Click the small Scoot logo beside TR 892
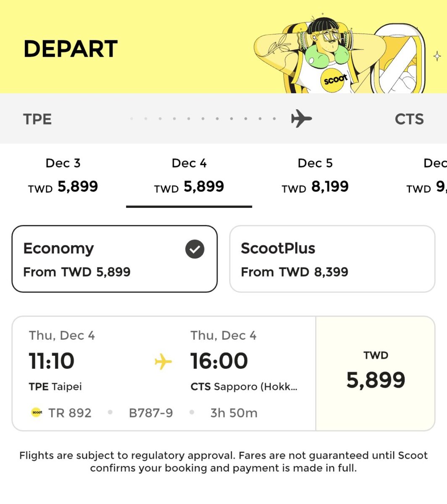 pos(37,413)
